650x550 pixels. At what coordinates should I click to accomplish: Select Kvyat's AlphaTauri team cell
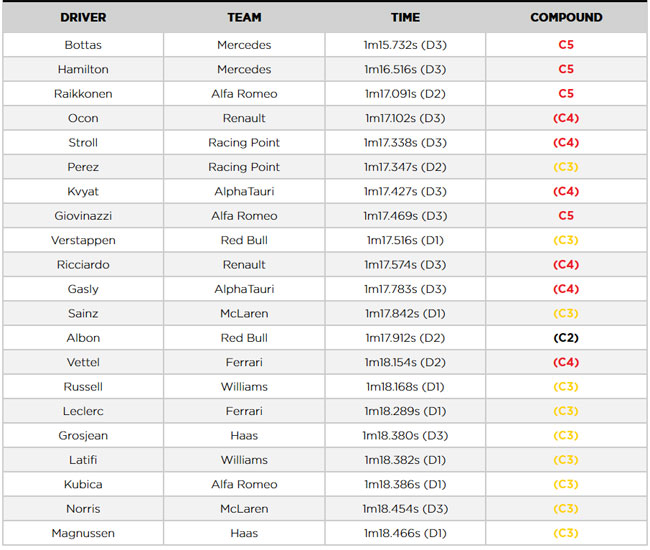pos(244,191)
